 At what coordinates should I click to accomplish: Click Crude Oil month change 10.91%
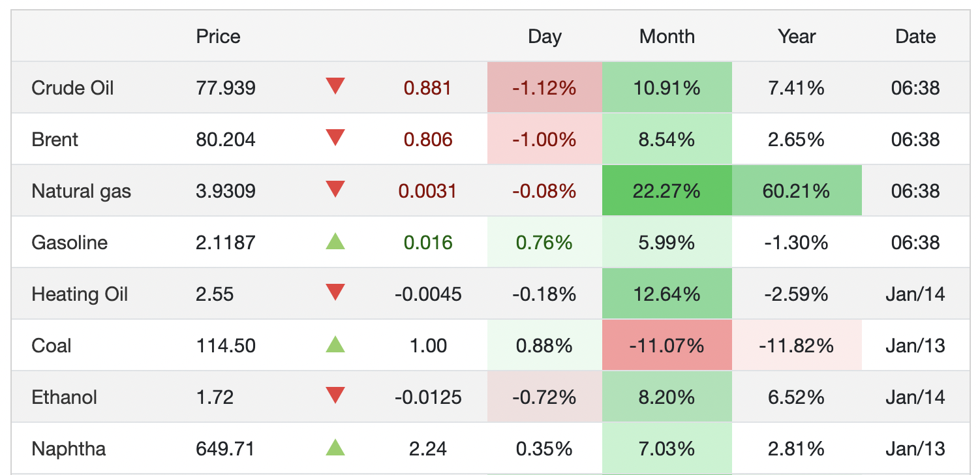pyautogui.click(x=667, y=87)
